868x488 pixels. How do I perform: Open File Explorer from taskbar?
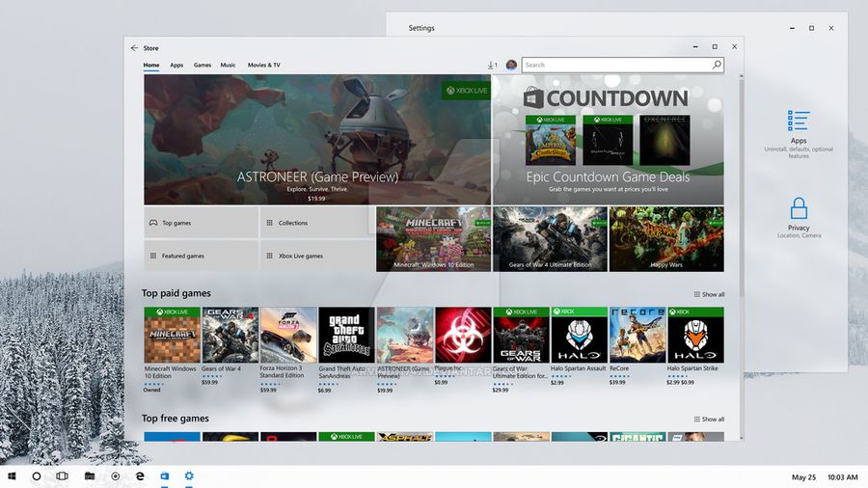click(x=90, y=475)
